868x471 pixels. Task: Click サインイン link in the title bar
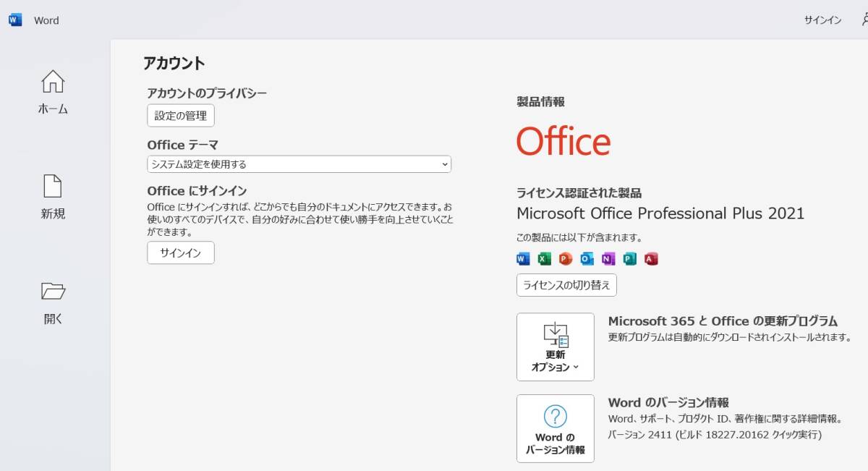pyautogui.click(x=822, y=20)
